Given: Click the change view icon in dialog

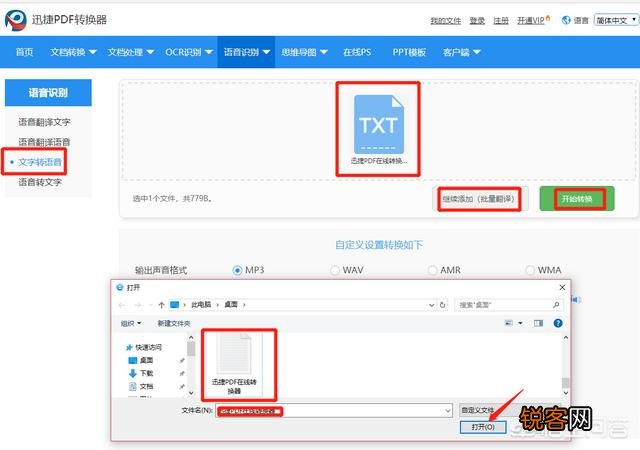Looking at the screenshot, I should pos(509,323).
